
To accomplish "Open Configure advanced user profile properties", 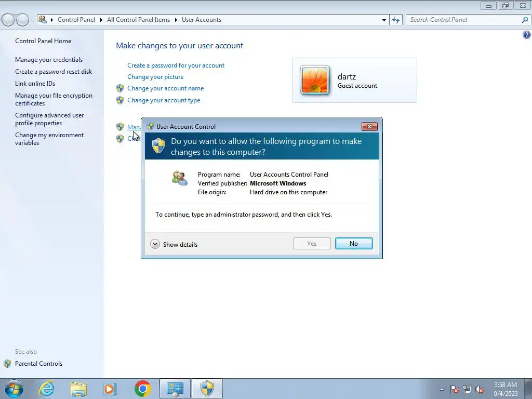I will [49, 119].
